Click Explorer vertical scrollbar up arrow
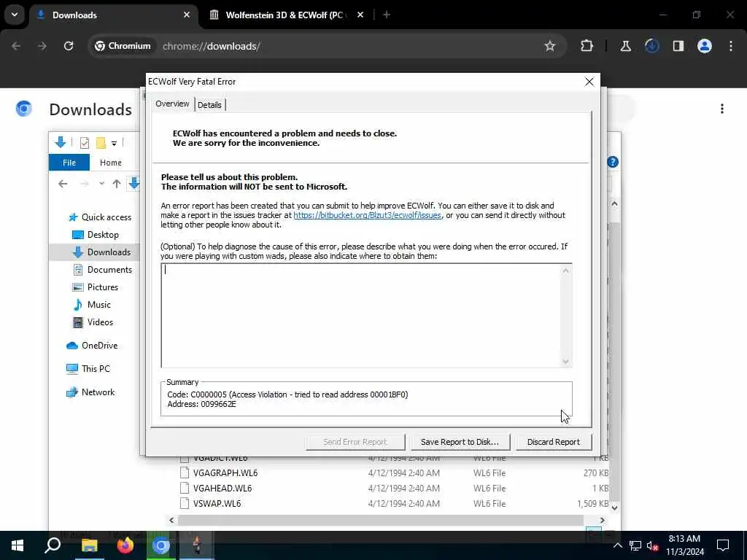747x560 pixels. click(614, 204)
